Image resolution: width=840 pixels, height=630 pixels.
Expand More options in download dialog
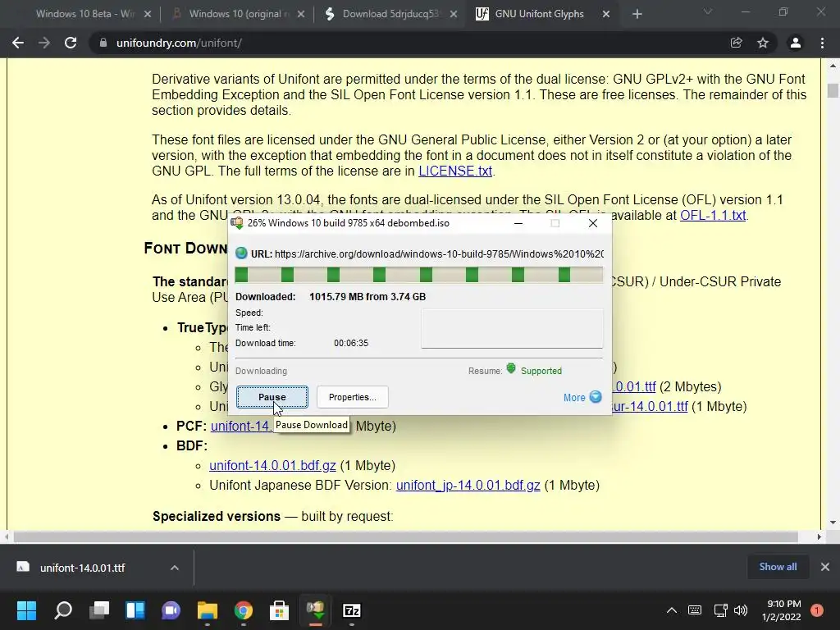[582, 397]
